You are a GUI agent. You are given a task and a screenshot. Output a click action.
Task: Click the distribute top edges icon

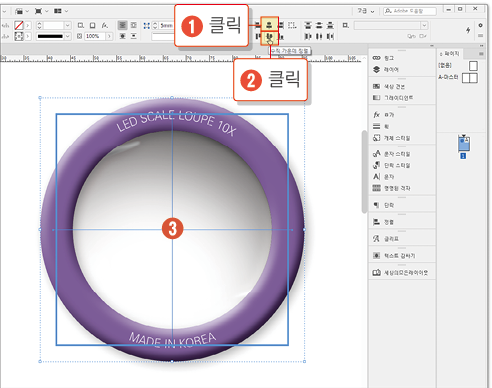pyautogui.click(x=308, y=25)
